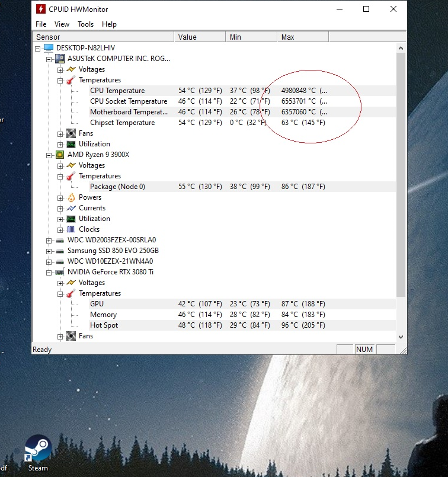Select the Package (Node 0) row
The image size is (448, 477).
pyautogui.click(x=242, y=187)
